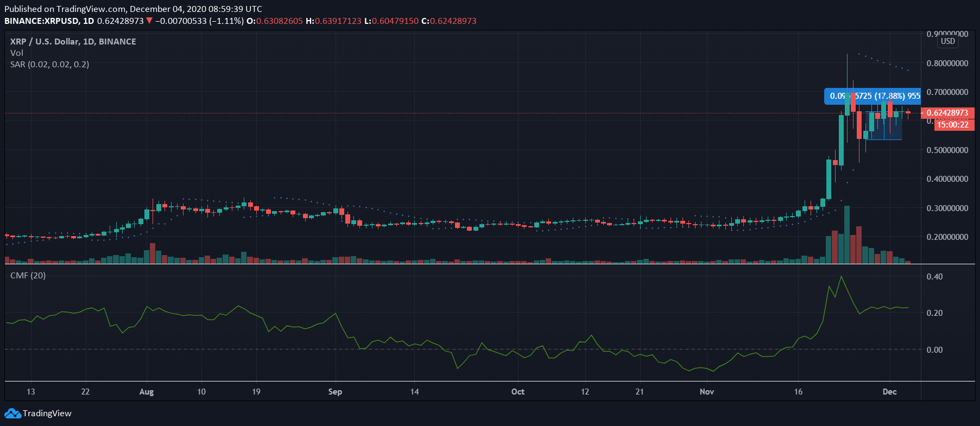Select the Vol indicator label
The image size is (980, 426).
point(17,53)
